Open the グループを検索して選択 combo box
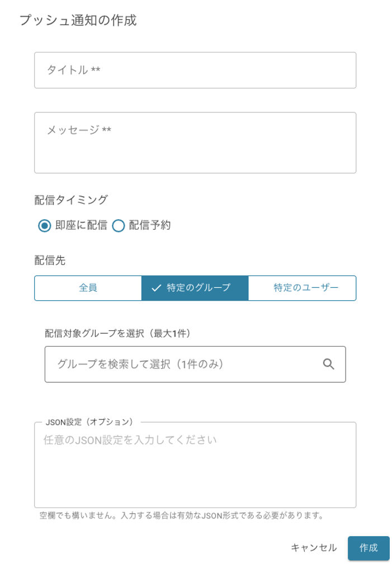 (x=185, y=364)
